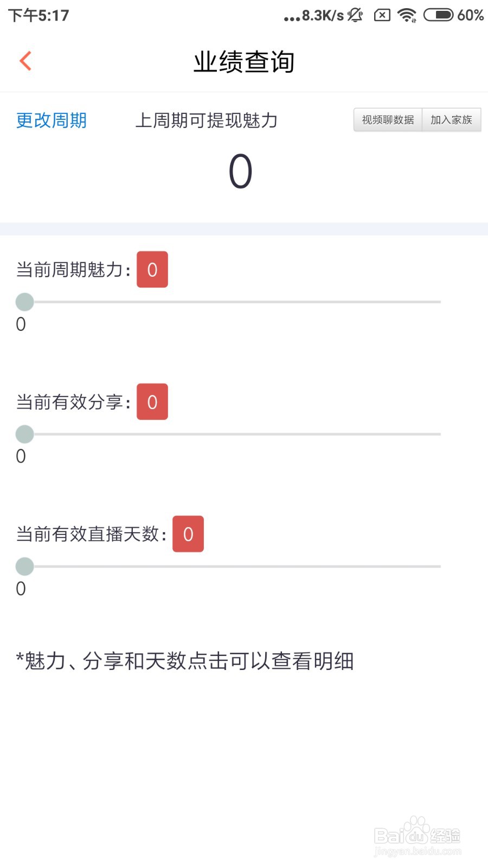
Task: Tap the 业绩查询 page title
Action: coord(244,61)
